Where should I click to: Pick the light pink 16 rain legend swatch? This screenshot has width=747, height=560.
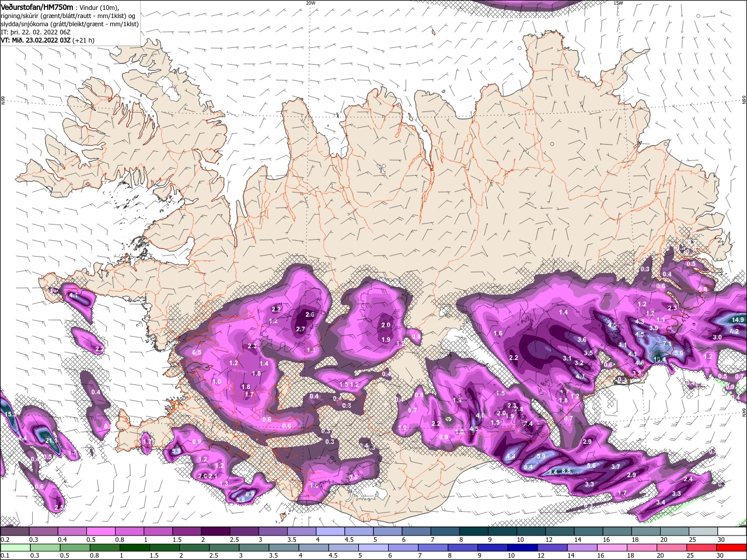[612, 548]
